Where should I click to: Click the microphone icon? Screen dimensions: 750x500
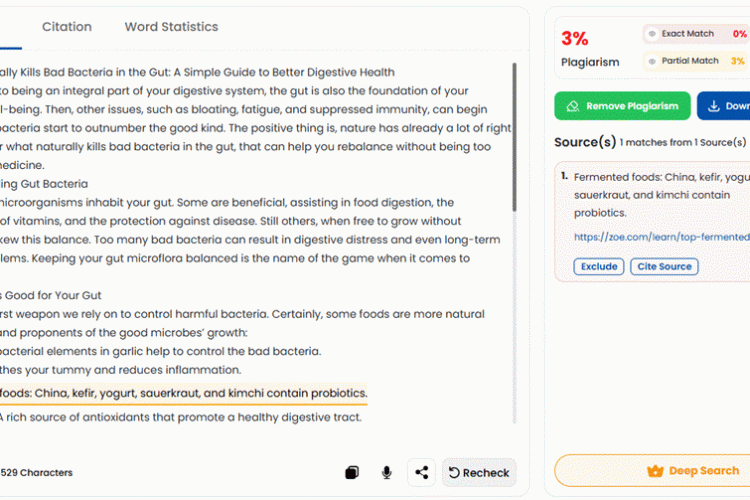tap(386, 473)
